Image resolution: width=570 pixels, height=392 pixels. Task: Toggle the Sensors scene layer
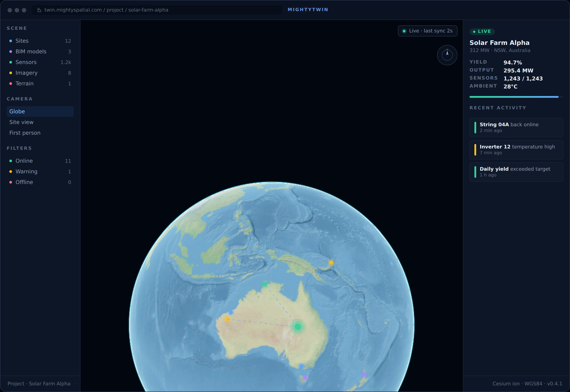(x=40, y=62)
